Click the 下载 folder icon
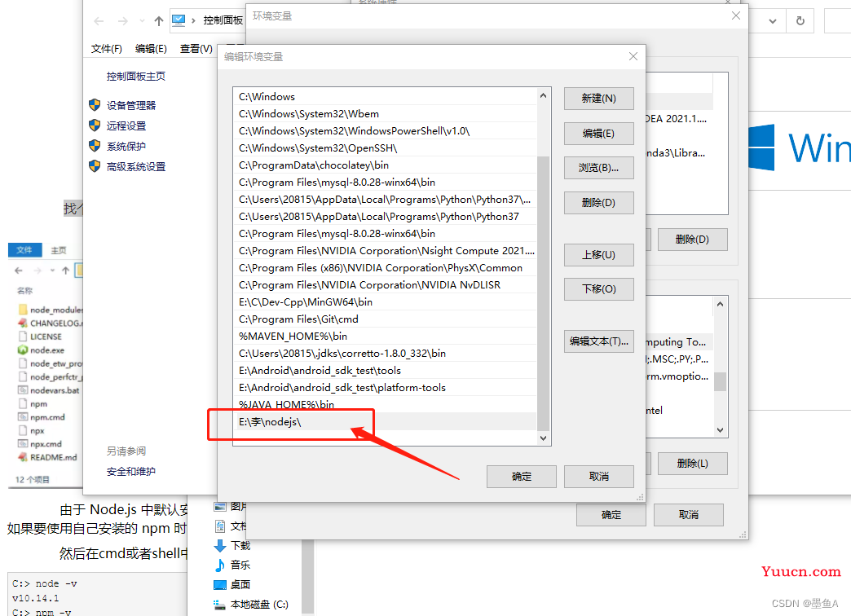The image size is (851, 616). pyautogui.click(x=220, y=545)
